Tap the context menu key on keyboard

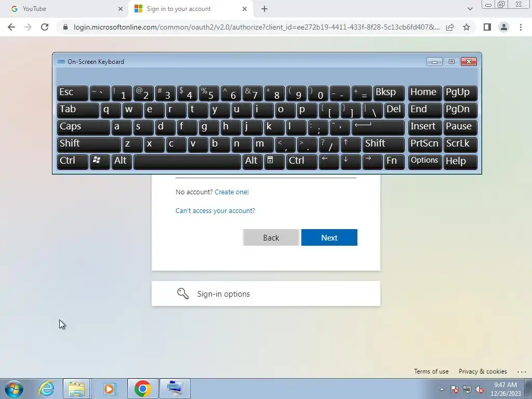point(274,162)
